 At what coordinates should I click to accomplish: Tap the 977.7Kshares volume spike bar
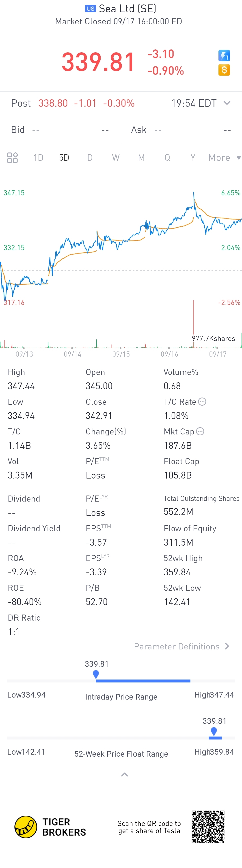click(193, 323)
